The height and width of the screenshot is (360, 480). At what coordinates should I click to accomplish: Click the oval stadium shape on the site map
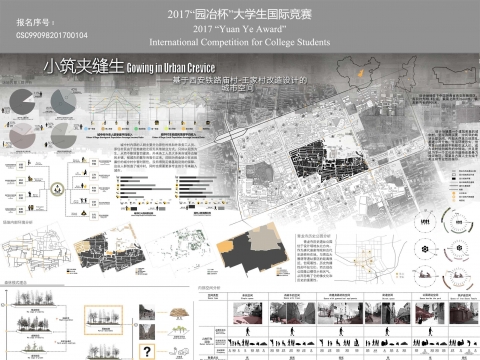pyautogui.click(x=231, y=135)
